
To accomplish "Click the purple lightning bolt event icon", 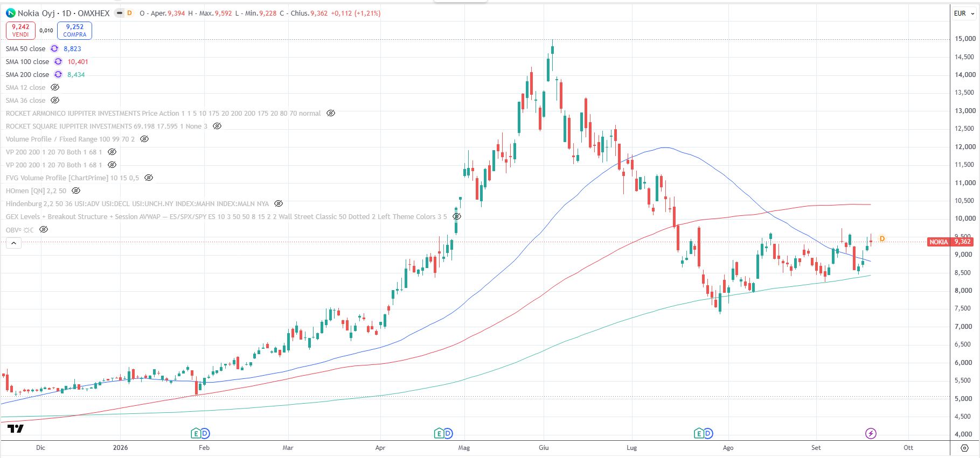I will (871, 433).
